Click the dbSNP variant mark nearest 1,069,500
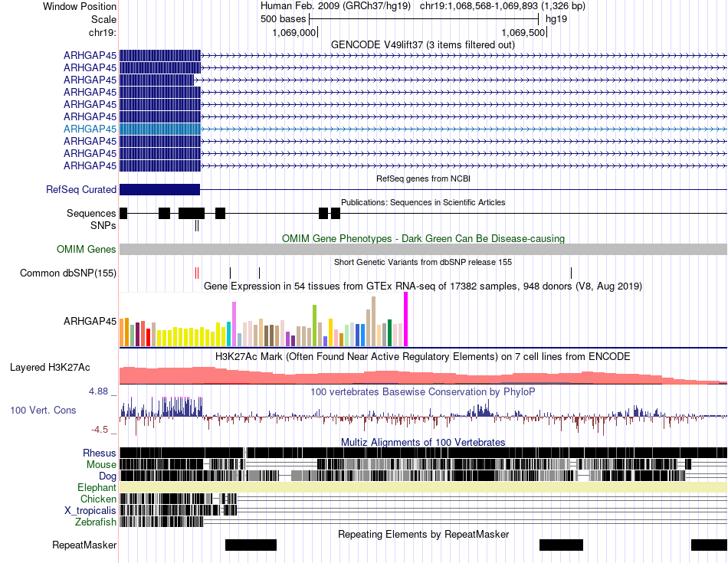 pos(571,273)
